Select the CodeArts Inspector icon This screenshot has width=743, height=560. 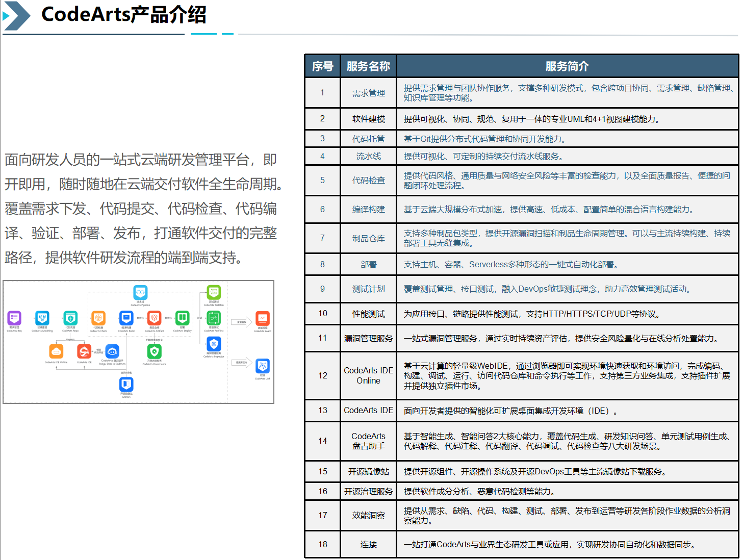coord(214,344)
